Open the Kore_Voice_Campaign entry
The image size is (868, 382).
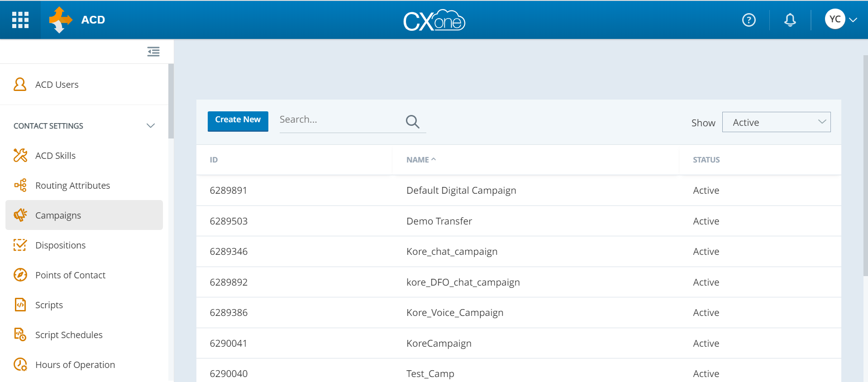coord(454,313)
